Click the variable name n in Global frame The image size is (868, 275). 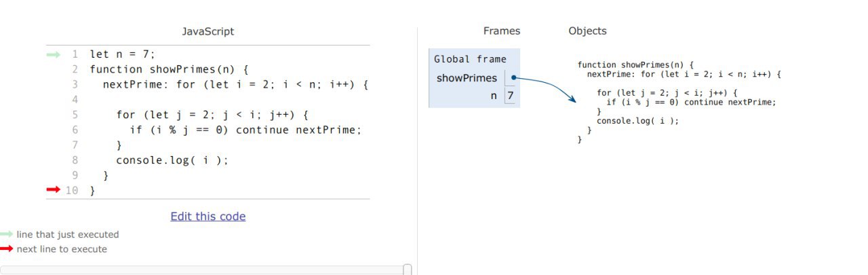(494, 96)
